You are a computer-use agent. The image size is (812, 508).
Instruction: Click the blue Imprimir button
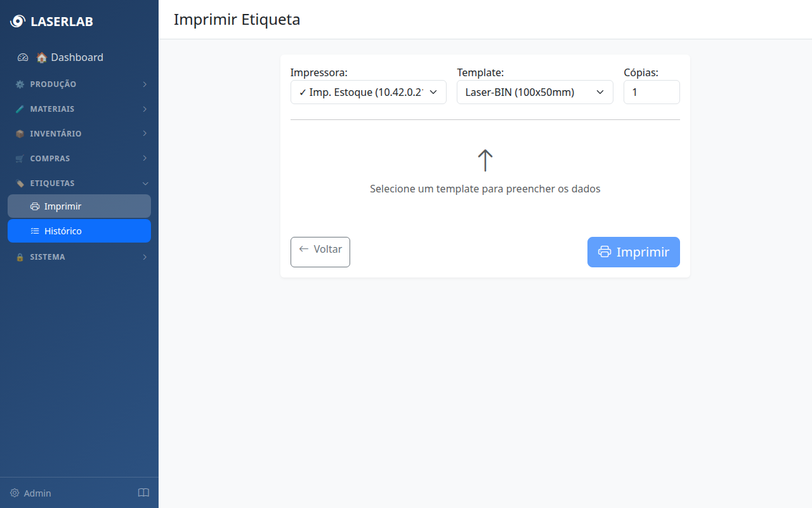pos(633,252)
